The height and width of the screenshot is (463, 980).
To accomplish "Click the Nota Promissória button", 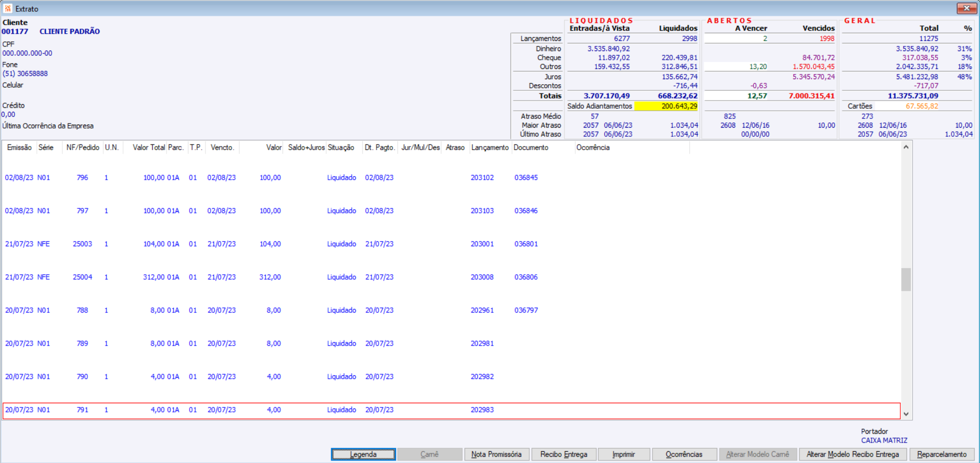I will click(x=496, y=454).
